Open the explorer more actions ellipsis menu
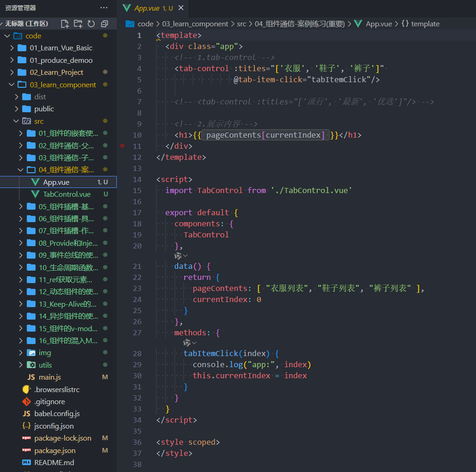The width and height of the screenshot is (476, 472). [x=104, y=7]
